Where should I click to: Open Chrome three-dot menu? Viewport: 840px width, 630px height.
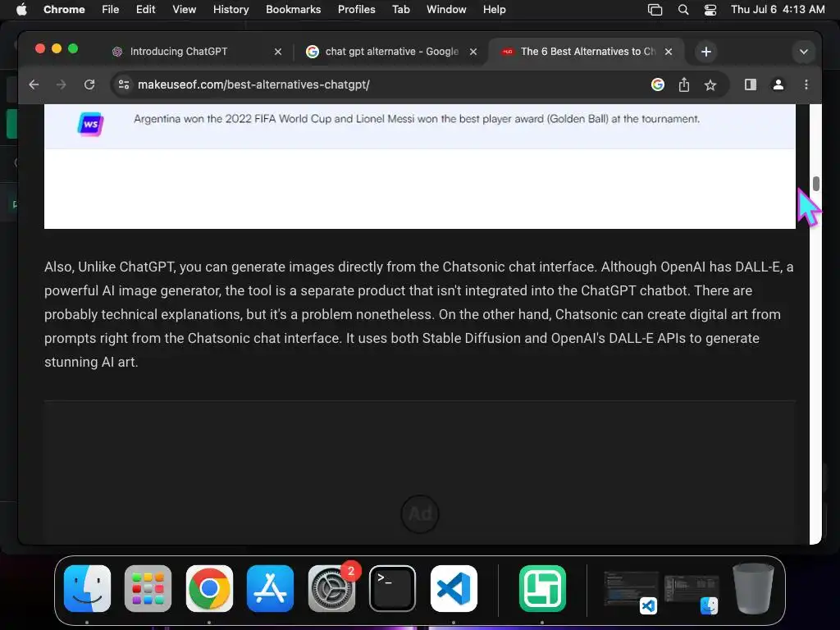pos(806,84)
